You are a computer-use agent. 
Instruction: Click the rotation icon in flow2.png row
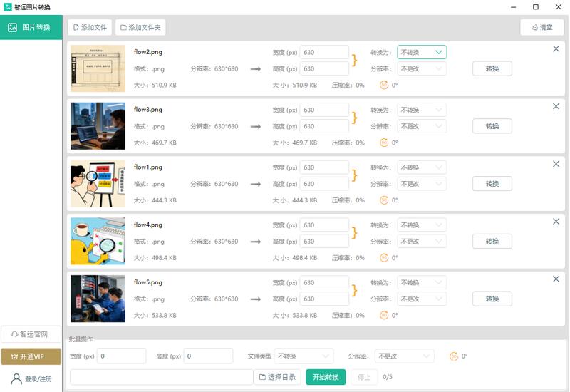[384, 85]
